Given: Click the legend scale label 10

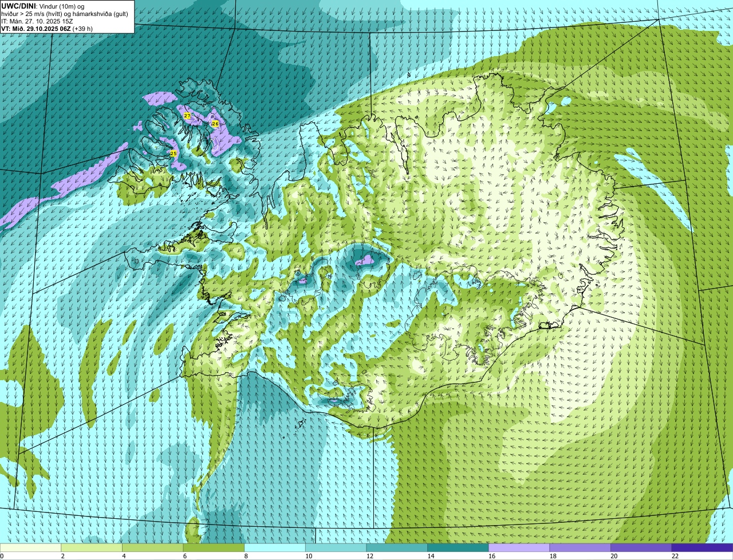Looking at the screenshot, I should pyautogui.click(x=309, y=555).
